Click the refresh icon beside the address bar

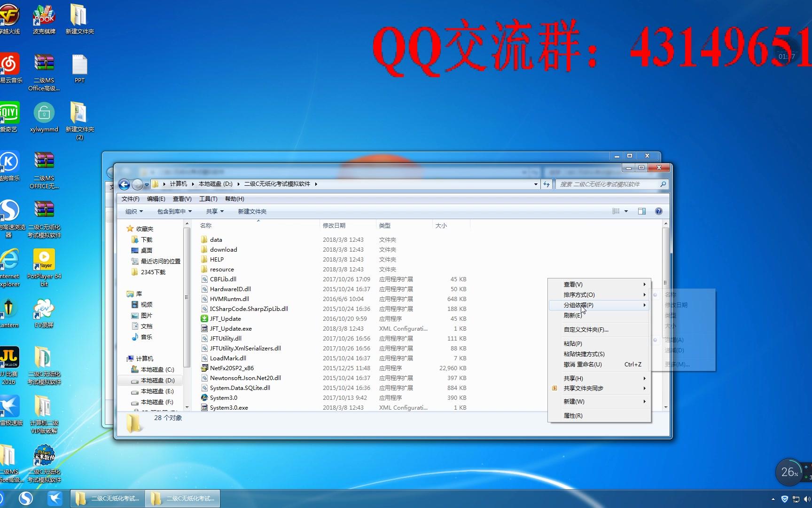pyautogui.click(x=546, y=184)
